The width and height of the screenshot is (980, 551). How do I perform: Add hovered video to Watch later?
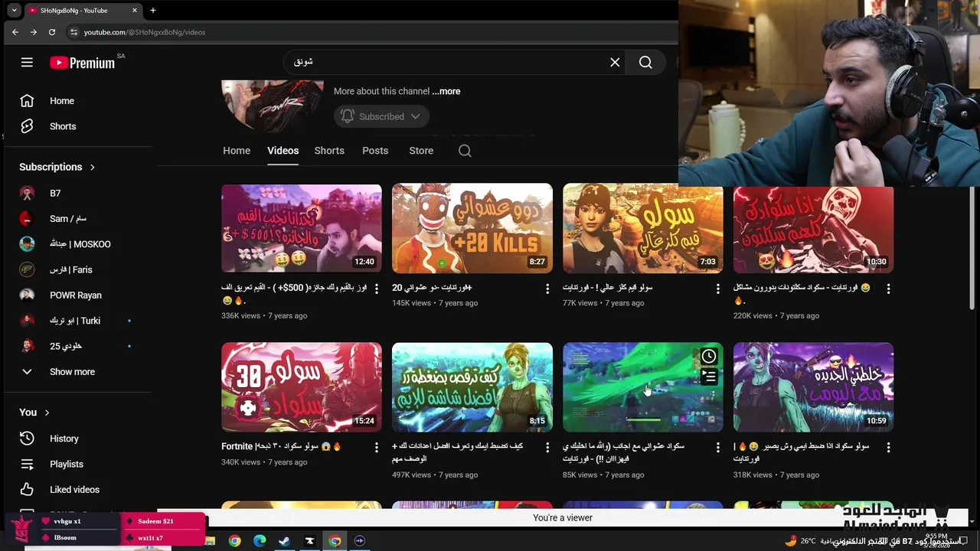click(709, 357)
